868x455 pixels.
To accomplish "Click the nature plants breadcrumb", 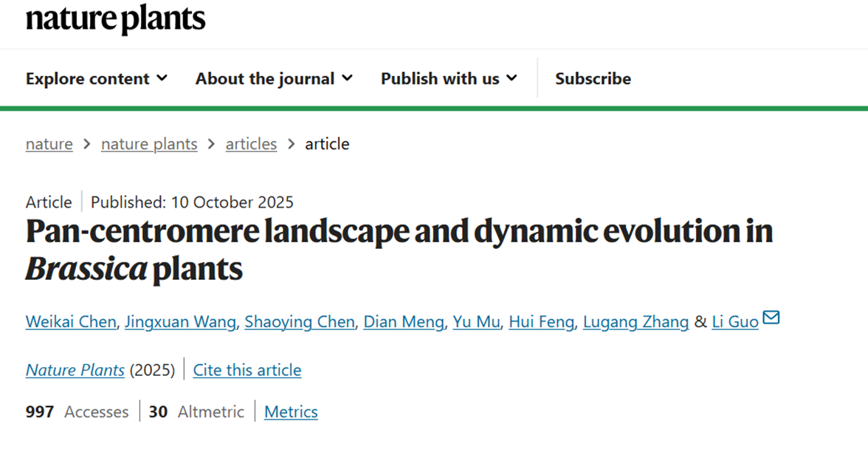I will (149, 144).
